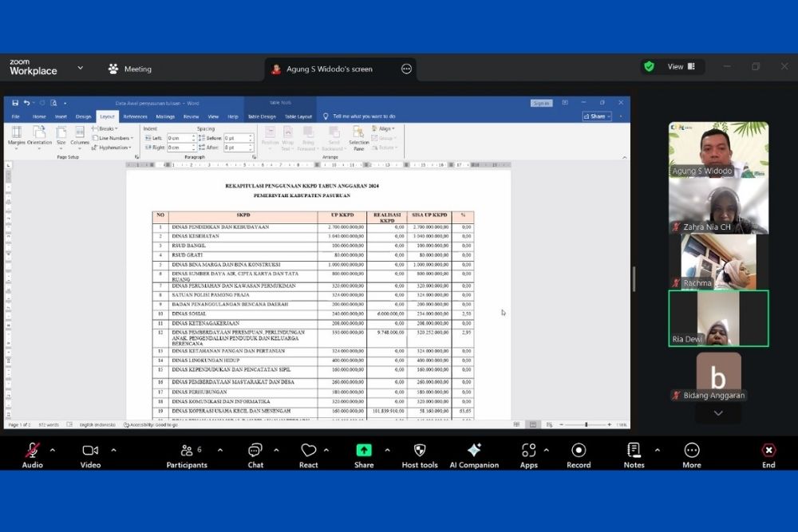The height and width of the screenshot is (532, 798).
Task: Click the Share button in Word
Action: 598,116
